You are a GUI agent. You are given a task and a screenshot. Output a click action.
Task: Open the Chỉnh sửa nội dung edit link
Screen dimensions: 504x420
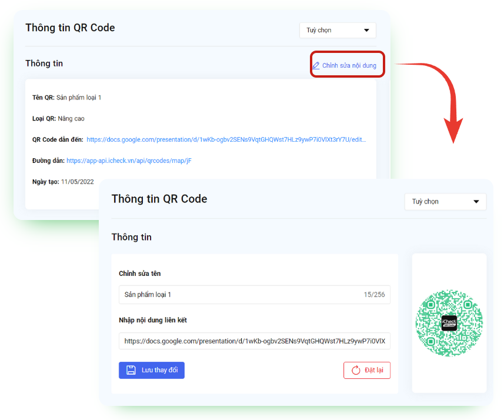point(349,65)
